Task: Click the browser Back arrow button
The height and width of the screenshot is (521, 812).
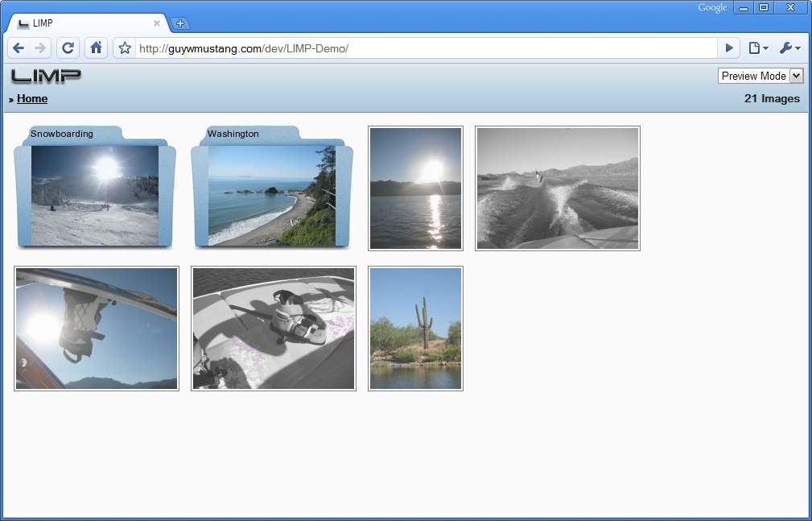Action: [x=19, y=48]
